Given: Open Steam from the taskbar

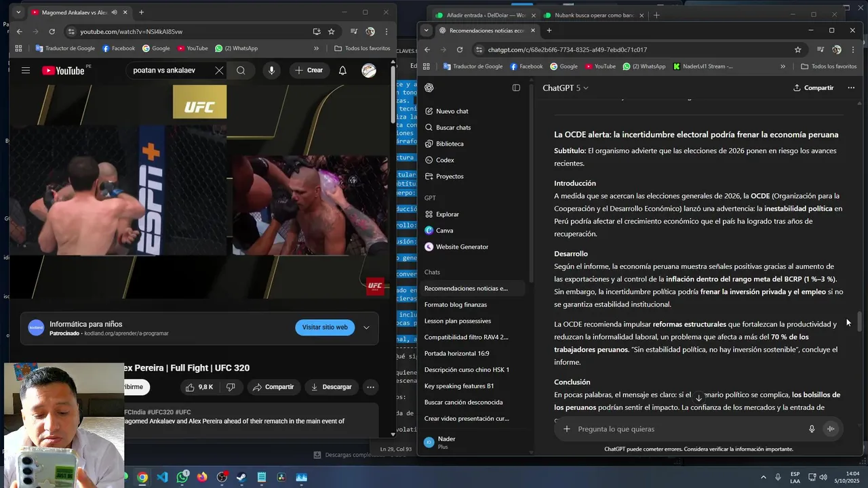Looking at the screenshot, I should (241, 477).
